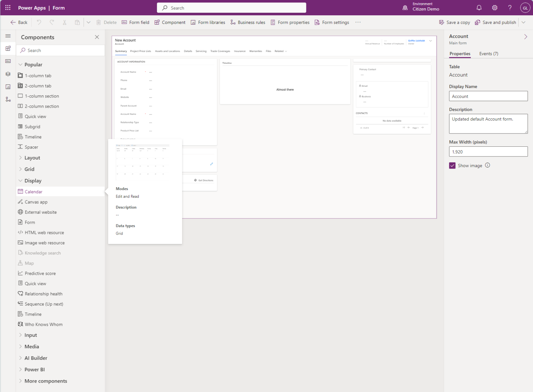Toggle the left navigation hamburger menu
This screenshot has width=533, height=392.
[8, 35]
